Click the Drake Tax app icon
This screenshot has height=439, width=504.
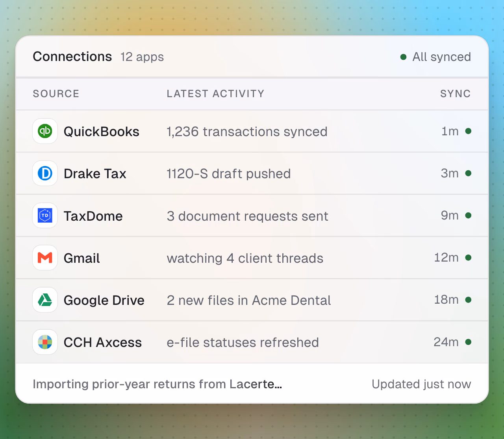[x=45, y=173]
